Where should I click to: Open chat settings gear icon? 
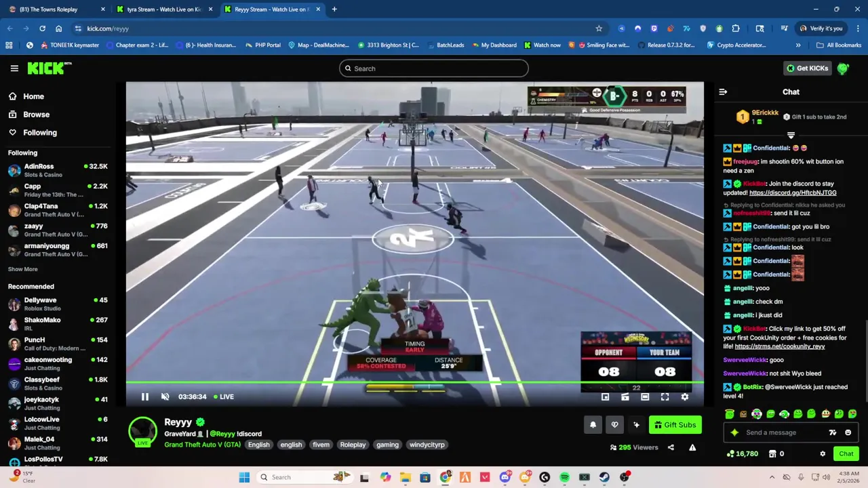point(823,454)
